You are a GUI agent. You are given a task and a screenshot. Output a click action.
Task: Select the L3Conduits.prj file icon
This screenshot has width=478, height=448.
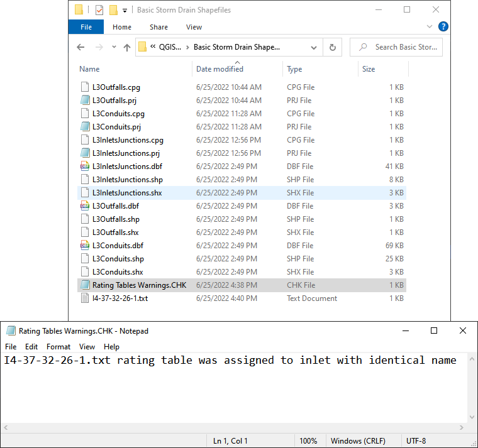pos(85,127)
